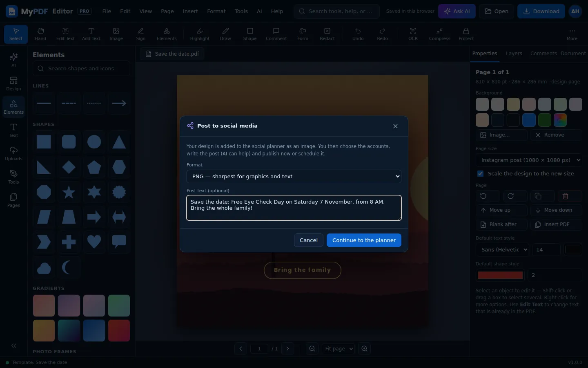
Task: Click the Move down page button
Action: tap(556, 210)
